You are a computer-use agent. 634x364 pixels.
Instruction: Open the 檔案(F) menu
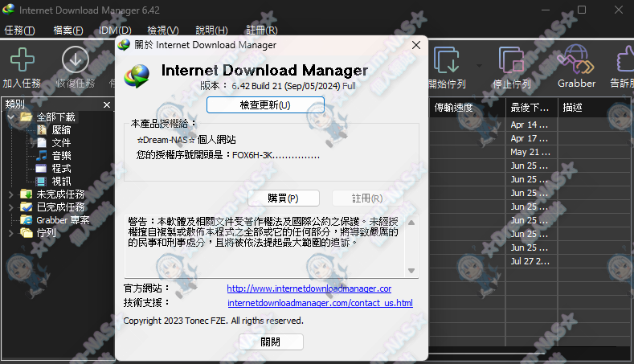(x=68, y=31)
